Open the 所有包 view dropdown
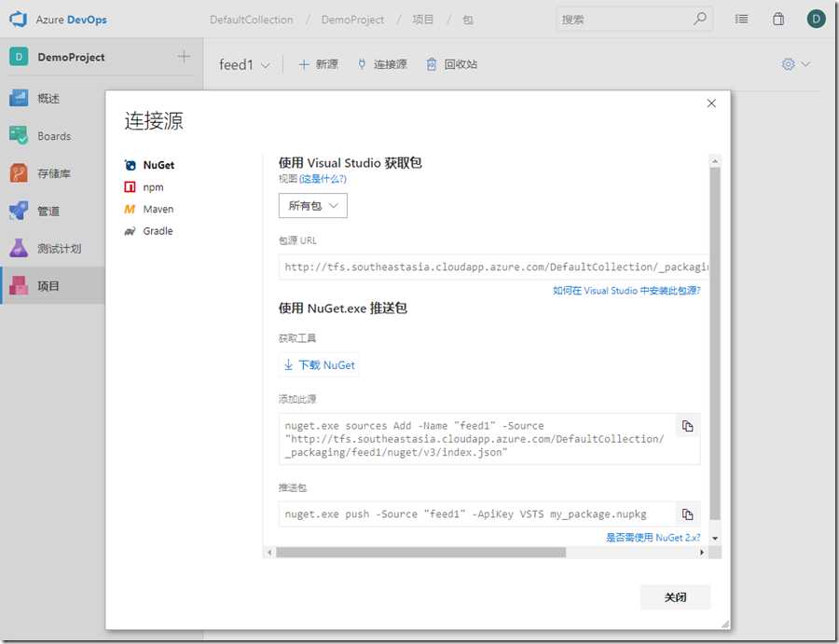The image size is (839, 644). [313, 205]
